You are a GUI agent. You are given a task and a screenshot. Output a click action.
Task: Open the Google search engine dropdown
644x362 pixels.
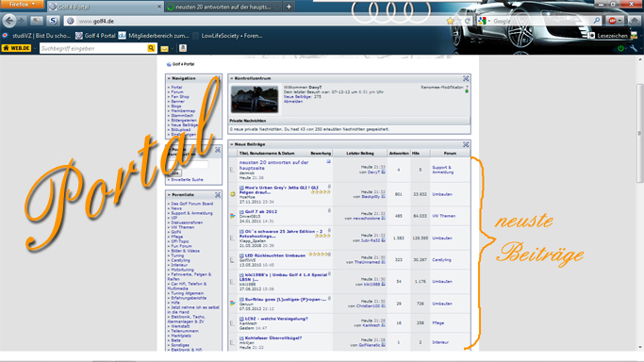click(x=489, y=21)
